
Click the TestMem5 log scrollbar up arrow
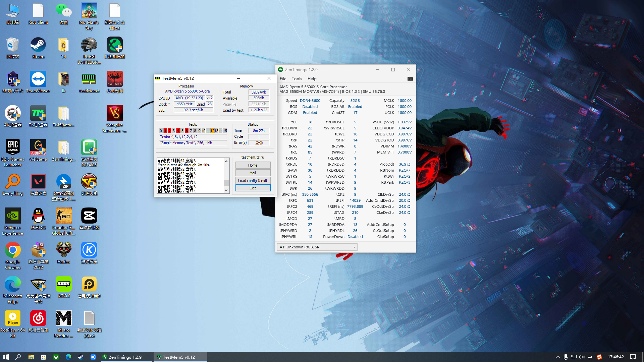coord(226,161)
